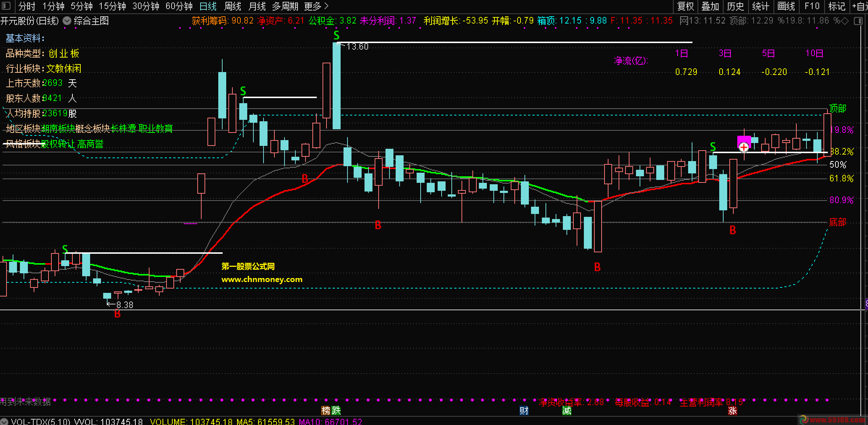The width and height of the screenshot is (868, 425).
Task: Click the green 减 event badge
Action: 567,410
